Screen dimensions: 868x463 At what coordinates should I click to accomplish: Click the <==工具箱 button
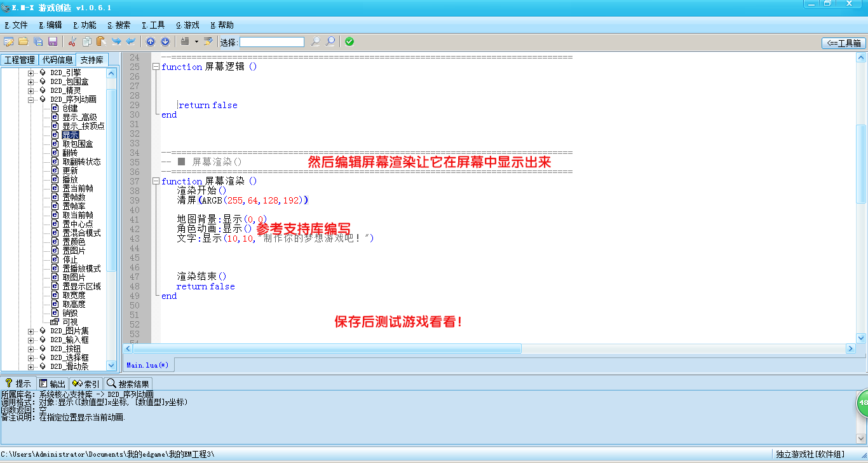point(844,43)
